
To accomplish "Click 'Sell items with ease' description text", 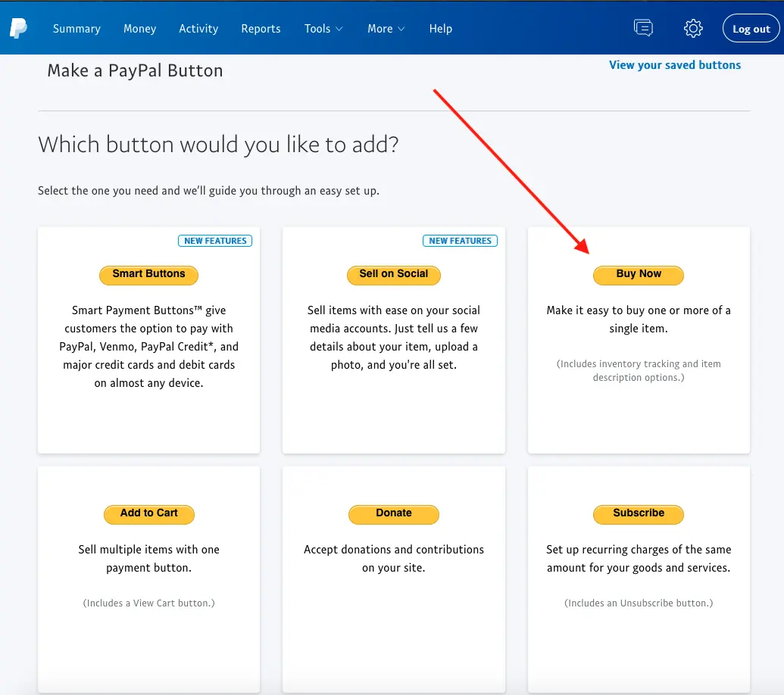I will pos(393,337).
